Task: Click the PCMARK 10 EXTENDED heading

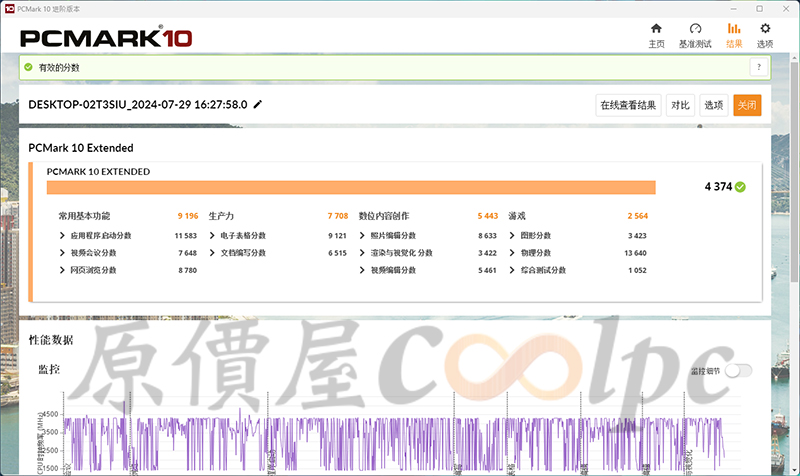Action: (98, 171)
